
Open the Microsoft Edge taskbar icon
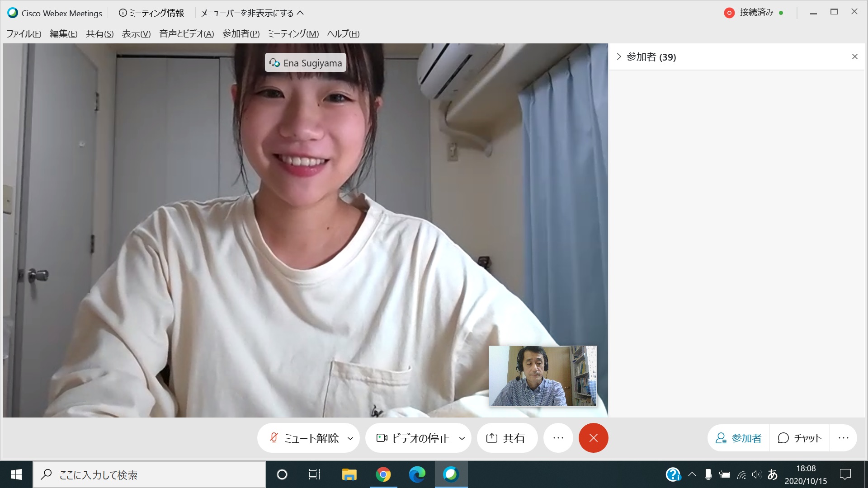coord(417,474)
